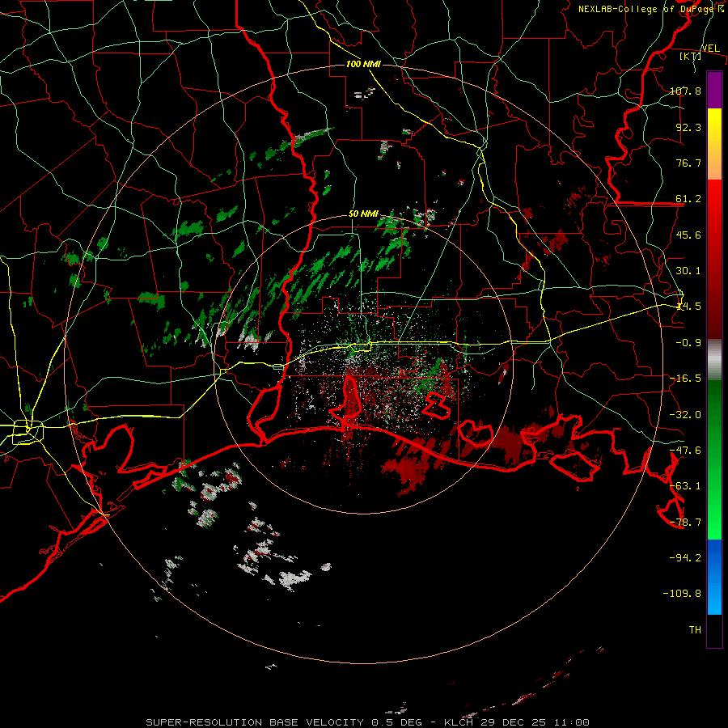Click the 100 NMI range ring label
This screenshot has width=728, height=728.
(x=363, y=64)
